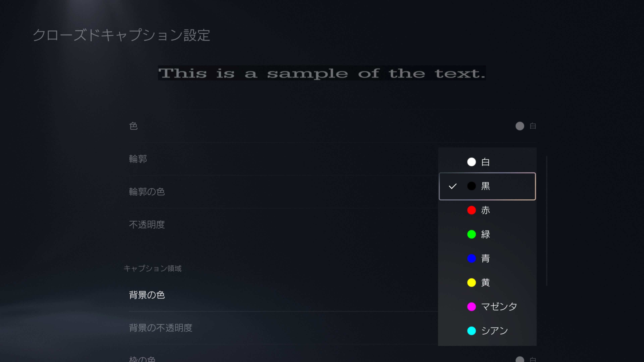Click the black color circle icon

click(x=471, y=186)
